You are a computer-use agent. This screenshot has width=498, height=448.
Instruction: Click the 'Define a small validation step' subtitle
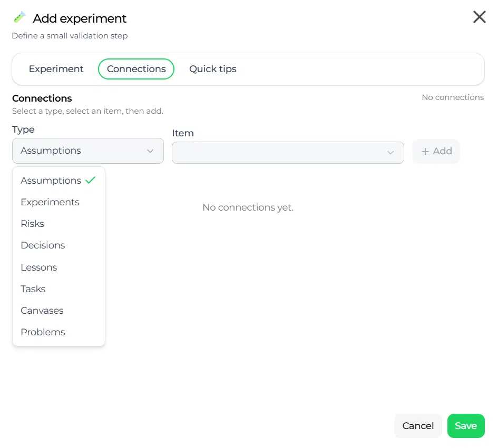(x=70, y=36)
